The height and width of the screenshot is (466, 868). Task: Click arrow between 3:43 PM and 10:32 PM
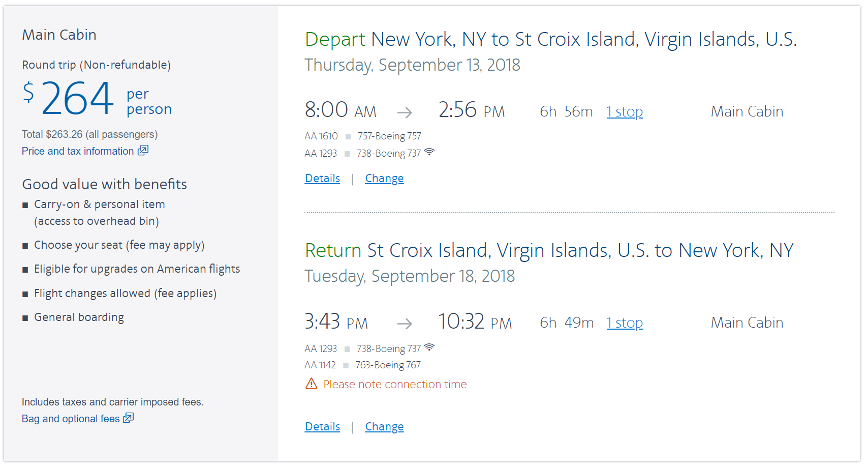coord(405,324)
